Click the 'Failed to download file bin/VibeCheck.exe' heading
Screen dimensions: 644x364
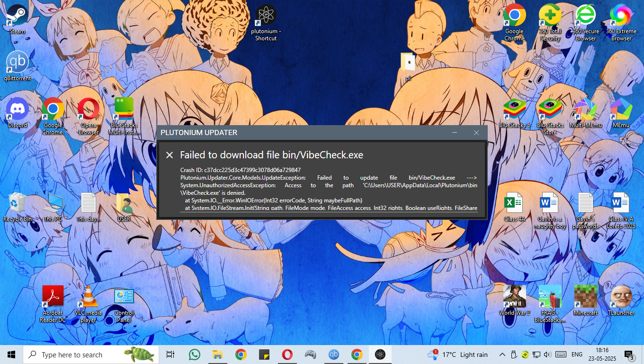pyautogui.click(x=271, y=155)
